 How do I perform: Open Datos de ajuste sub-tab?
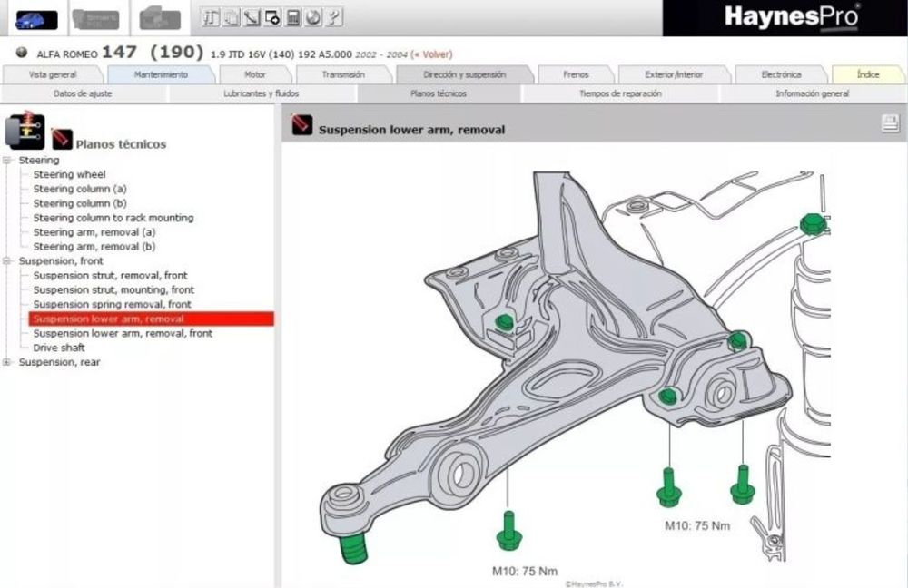tap(83, 93)
